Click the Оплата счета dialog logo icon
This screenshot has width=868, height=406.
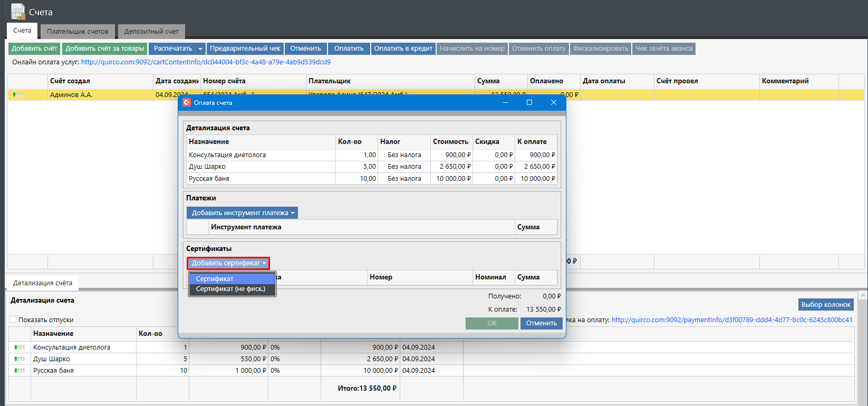[187, 102]
